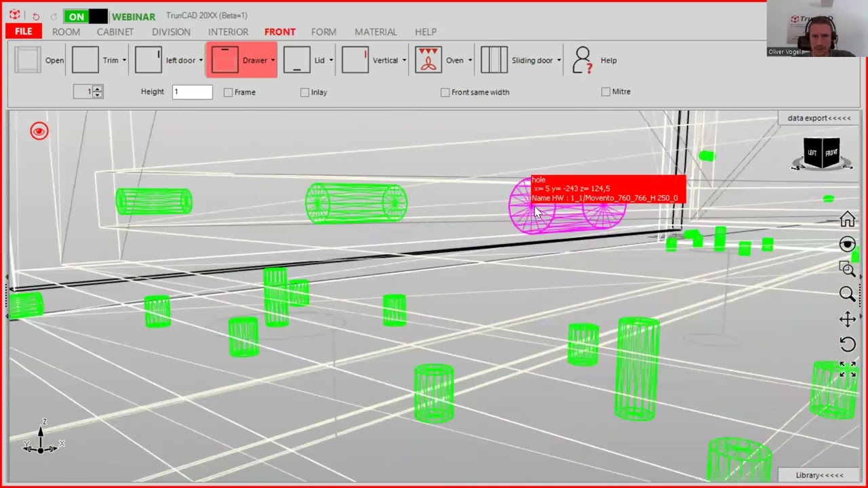
Task: Click the Redo arrow icon
Action: [x=54, y=16]
